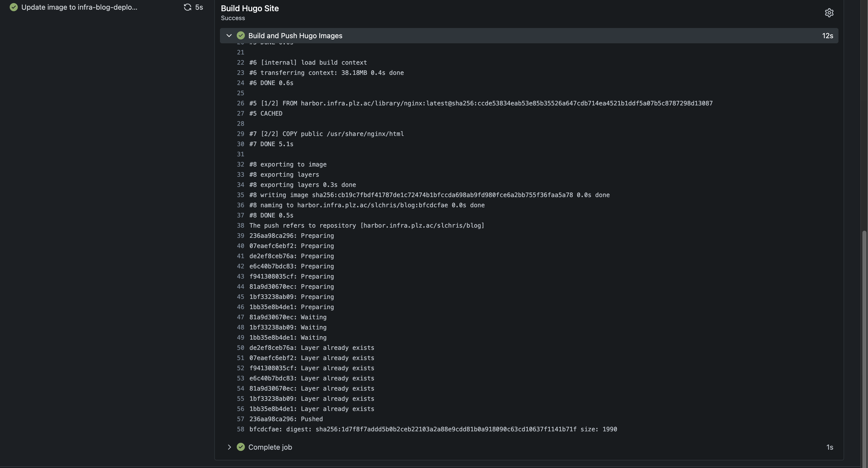868x468 pixels.
Task: Expand the Complete job step
Action: (x=229, y=447)
